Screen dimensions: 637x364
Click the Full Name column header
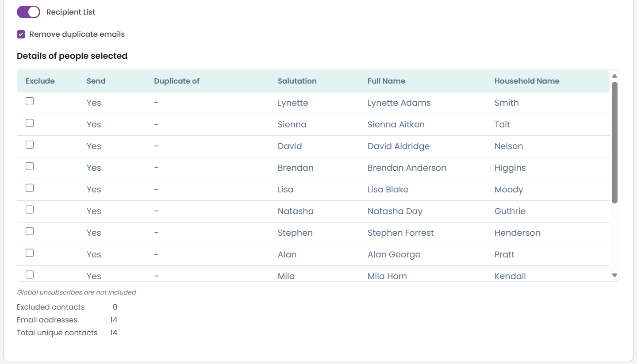[x=386, y=81]
